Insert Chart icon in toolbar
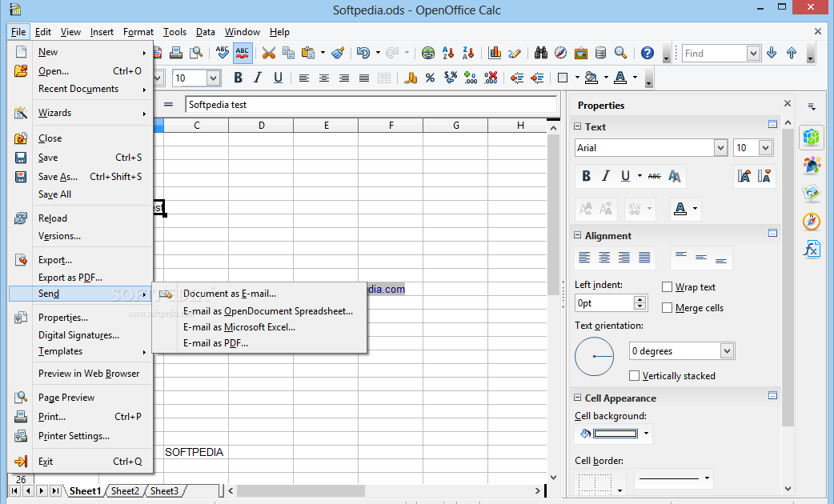The width and height of the screenshot is (834, 504). coord(495,53)
